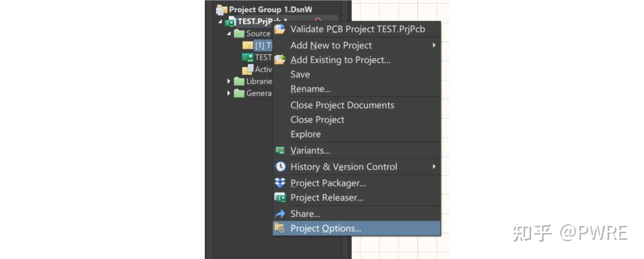The image size is (644, 259).
Task: Click the Validate PCB Project icon
Action: (x=280, y=29)
